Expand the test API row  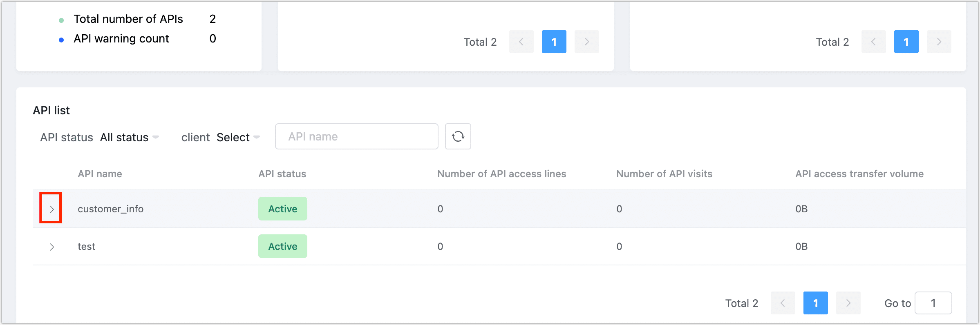tap(51, 247)
